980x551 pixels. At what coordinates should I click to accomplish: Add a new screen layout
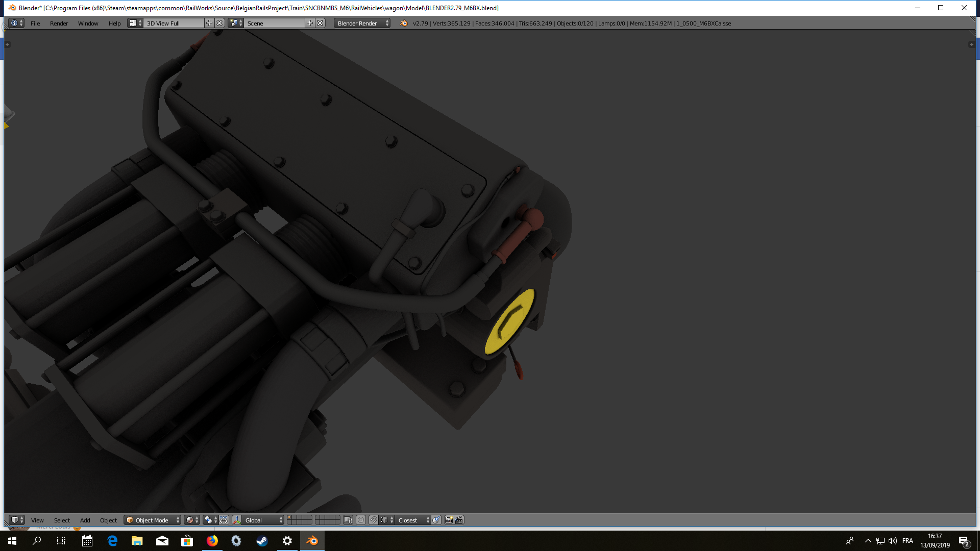point(209,23)
